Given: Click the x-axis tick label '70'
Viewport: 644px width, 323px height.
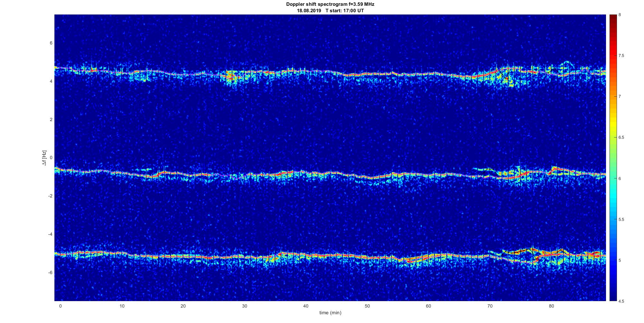Looking at the screenshot, I should pyautogui.click(x=490, y=306).
